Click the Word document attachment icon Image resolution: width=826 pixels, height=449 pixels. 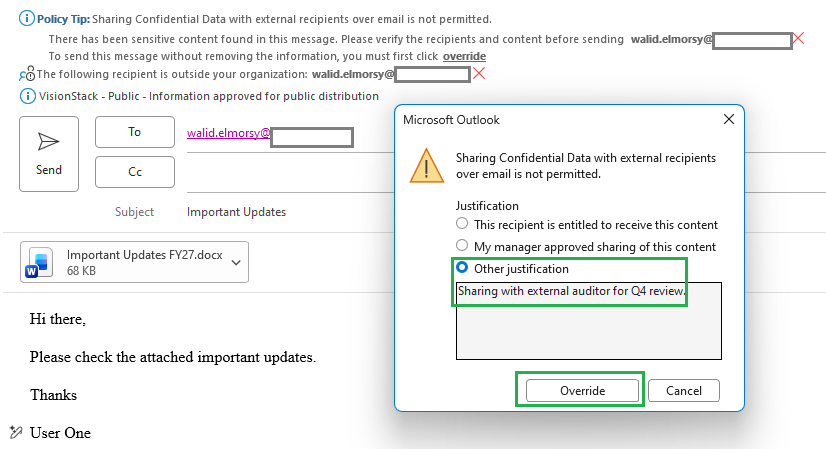click(39, 262)
